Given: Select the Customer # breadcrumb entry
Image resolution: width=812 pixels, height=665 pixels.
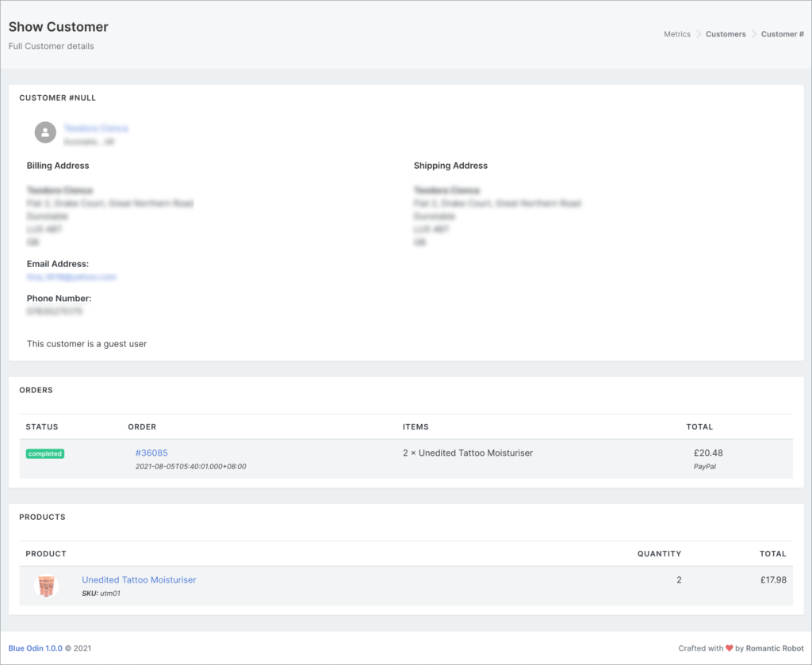Looking at the screenshot, I should tap(783, 34).
